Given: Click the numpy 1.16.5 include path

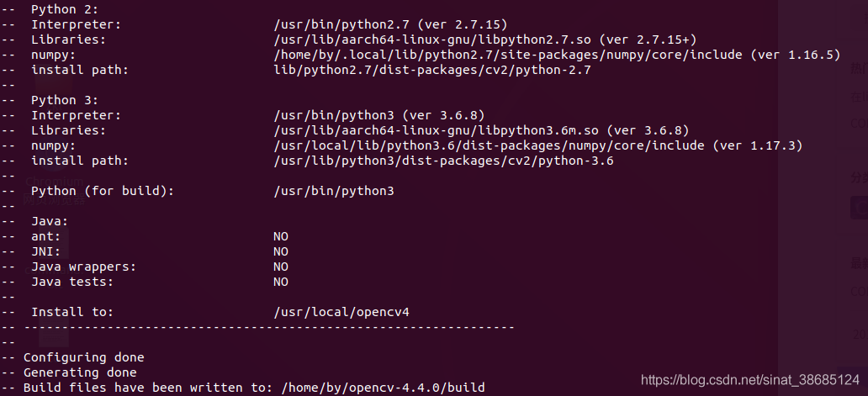Looking at the screenshot, I should pyautogui.click(x=508, y=55).
